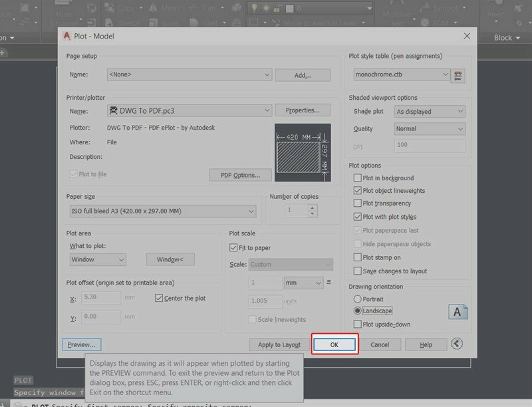
Task: Toggle Fit to paper checkbox
Action: (233, 248)
